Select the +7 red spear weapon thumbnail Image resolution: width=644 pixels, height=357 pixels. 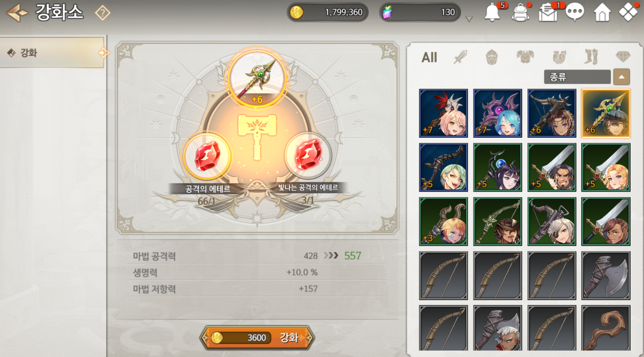point(443,113)
